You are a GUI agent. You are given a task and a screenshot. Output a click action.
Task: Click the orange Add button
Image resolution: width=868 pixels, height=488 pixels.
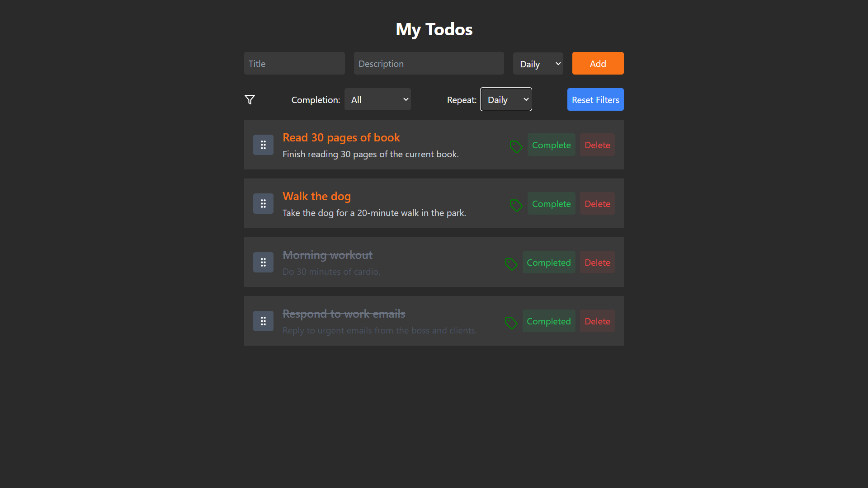(x=598, y=63)
